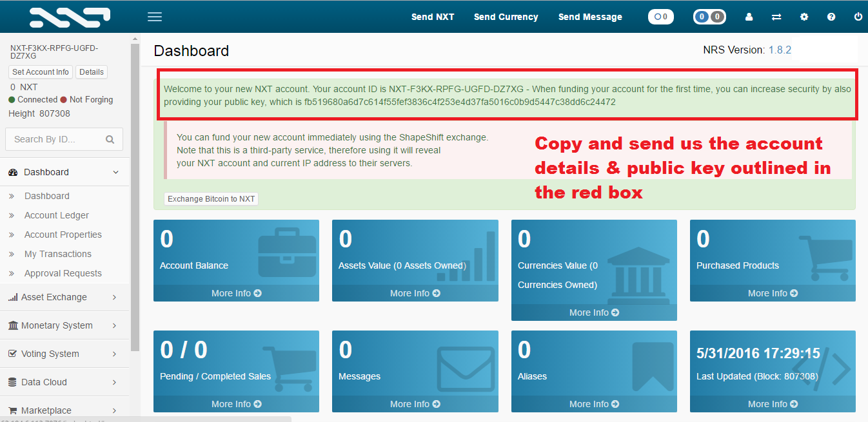
Task: Open the help question mark icon
Action: [831, 17]
